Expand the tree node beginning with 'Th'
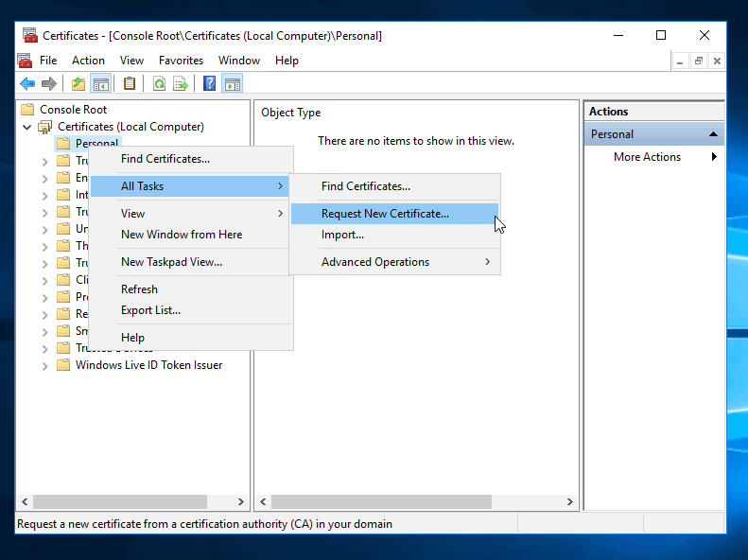748x560 pixels. 44,247
